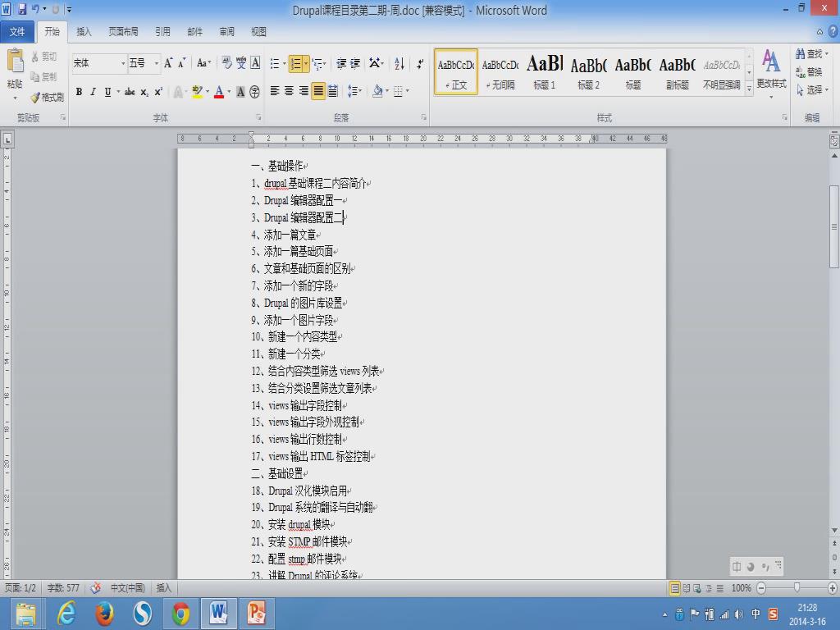Click the phonetic guide icon
Viewport: 840px width, 630px height.
click(x=241, y=63)
